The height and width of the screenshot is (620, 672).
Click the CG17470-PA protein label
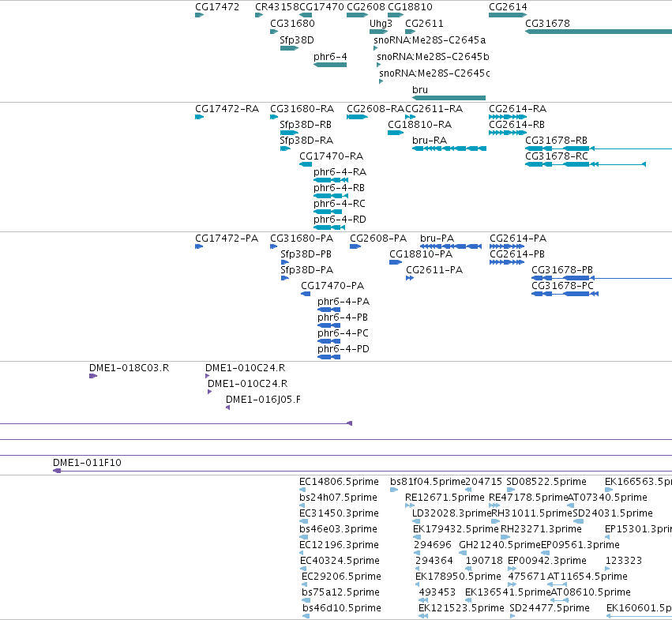click(x=332, y=286)
